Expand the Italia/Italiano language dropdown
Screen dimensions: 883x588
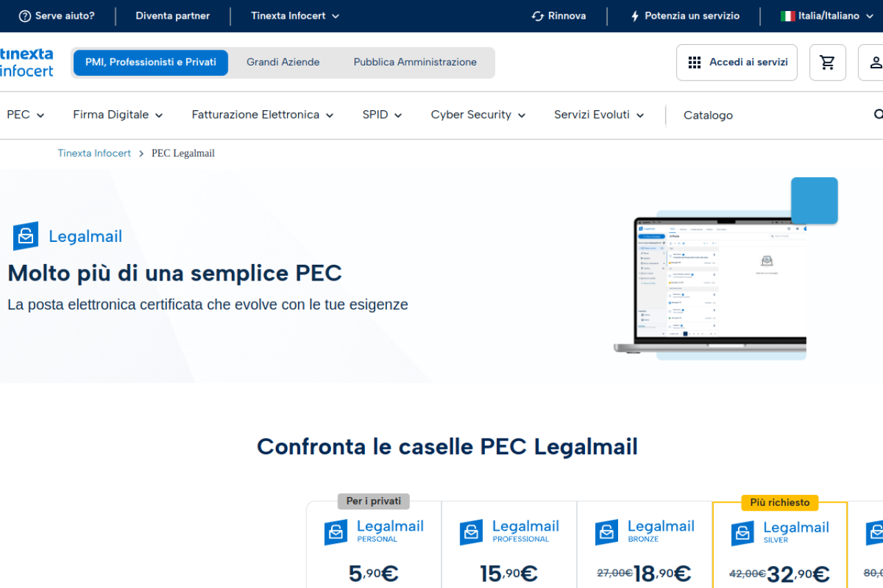pos(827,16)
